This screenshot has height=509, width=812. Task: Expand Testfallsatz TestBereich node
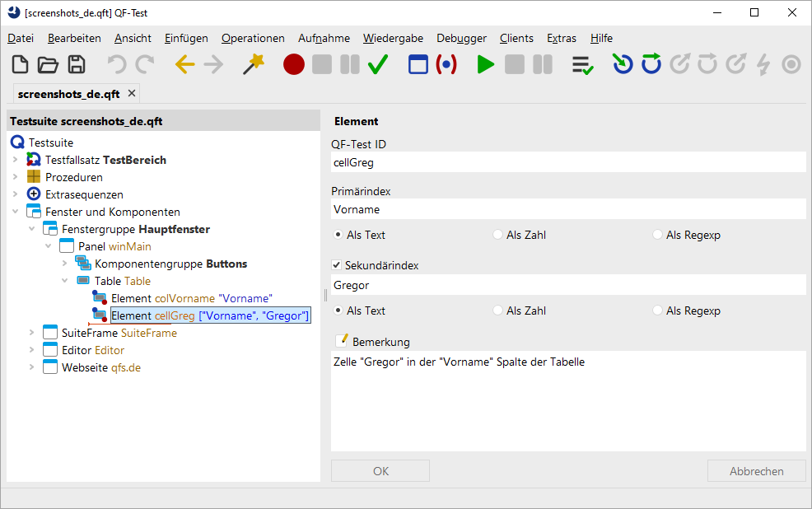[x=15, y=160]
